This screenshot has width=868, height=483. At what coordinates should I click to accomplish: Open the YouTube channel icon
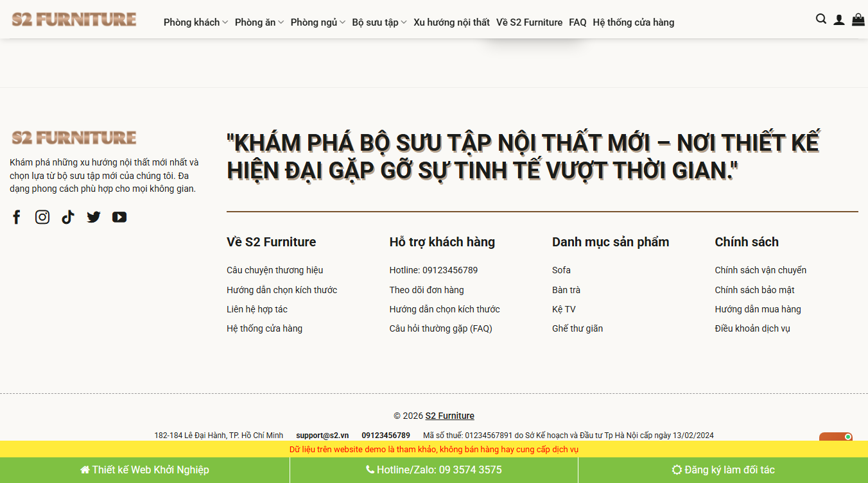pos(119,217)
